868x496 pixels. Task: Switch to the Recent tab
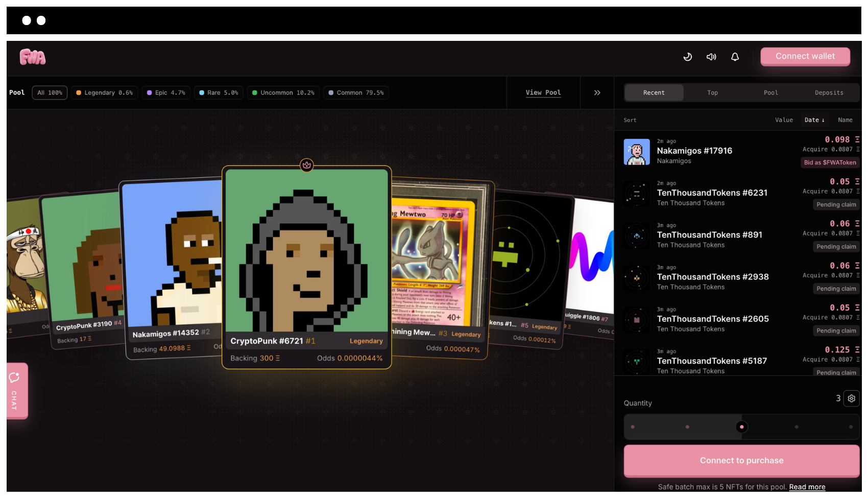(654, 92)
